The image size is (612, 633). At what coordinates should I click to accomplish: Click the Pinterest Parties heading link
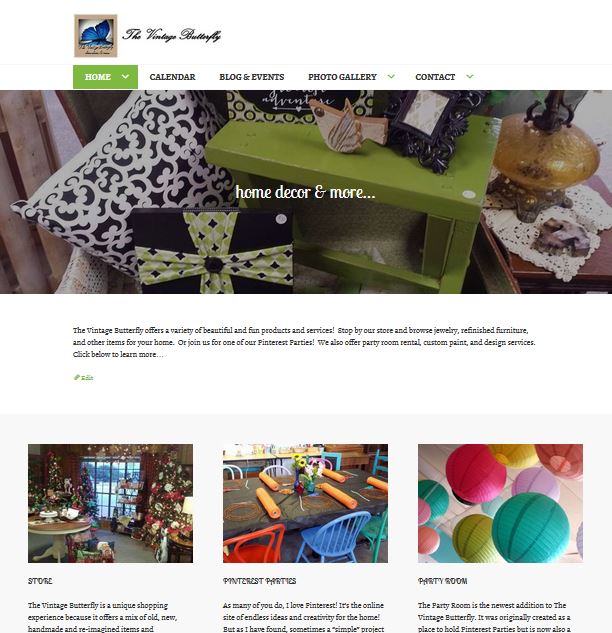(260, 581)
